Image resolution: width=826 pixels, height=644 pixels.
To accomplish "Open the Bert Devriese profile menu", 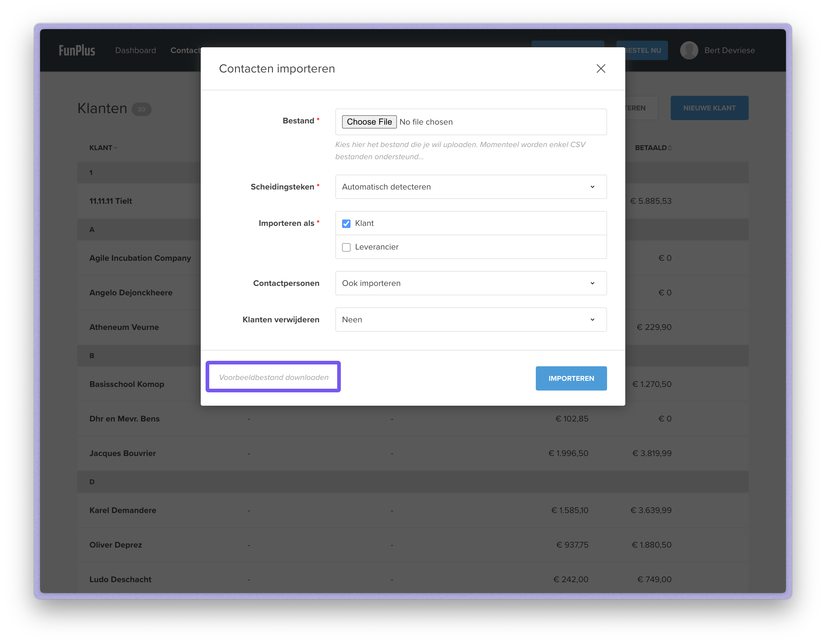I will pyautogui.click(x=729, y=50).
